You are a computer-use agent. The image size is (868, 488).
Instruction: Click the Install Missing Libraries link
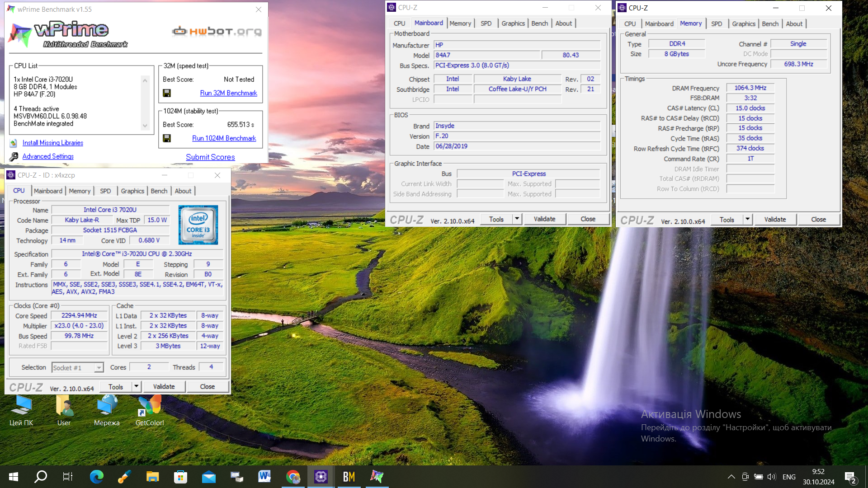tap(53, 143)
